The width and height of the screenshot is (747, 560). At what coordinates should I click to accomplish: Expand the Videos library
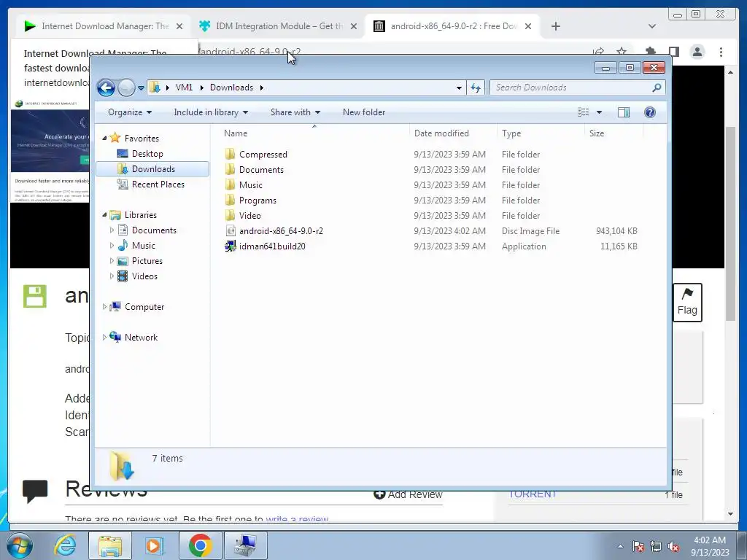pyautogui.click(x=112, y=276)
